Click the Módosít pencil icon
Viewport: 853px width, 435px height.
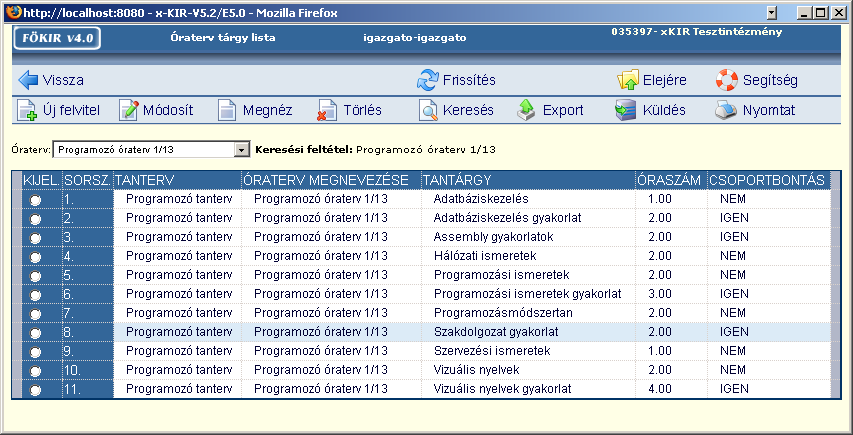click(129, 110)
